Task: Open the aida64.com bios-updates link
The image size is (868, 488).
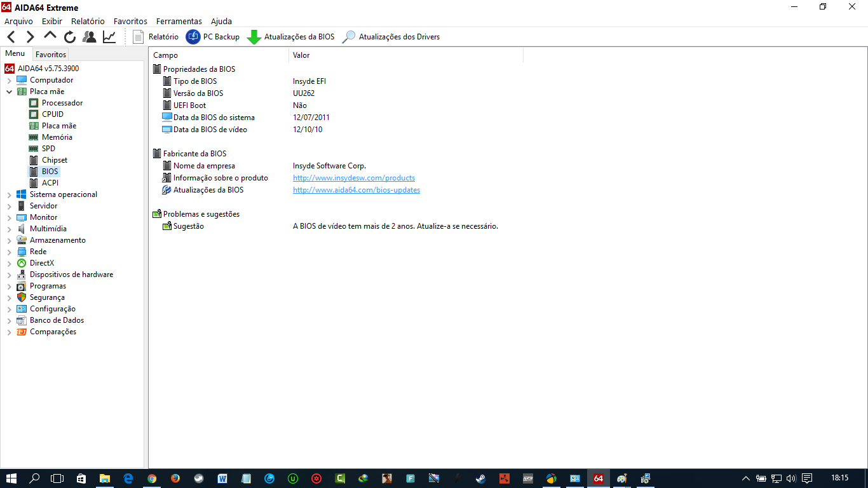Action: pos(356,190)
